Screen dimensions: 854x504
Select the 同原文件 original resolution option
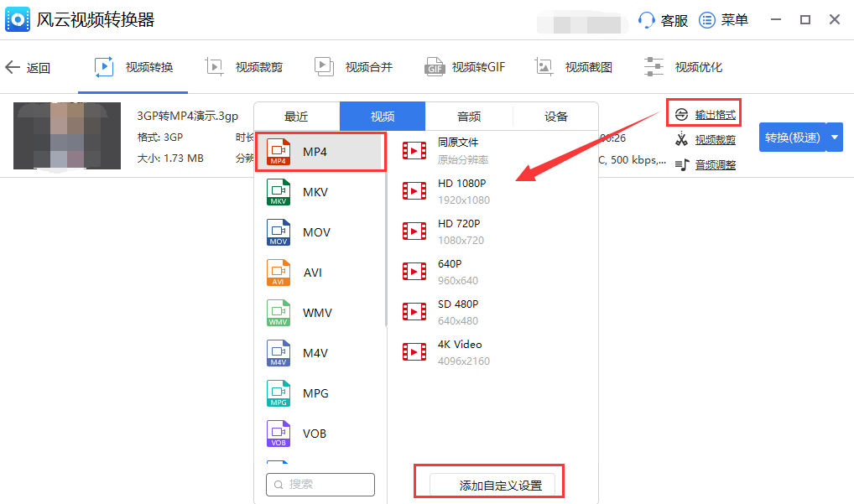pos(458,150)
